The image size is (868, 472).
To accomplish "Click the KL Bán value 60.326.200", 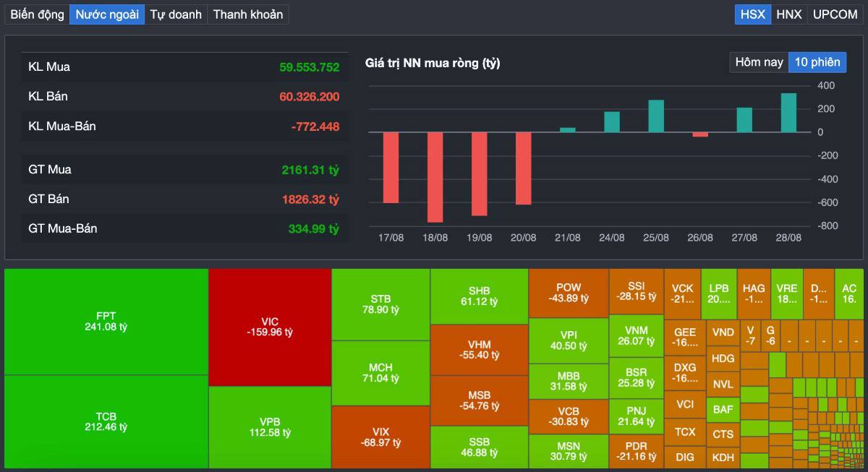I will click(310, 97).
